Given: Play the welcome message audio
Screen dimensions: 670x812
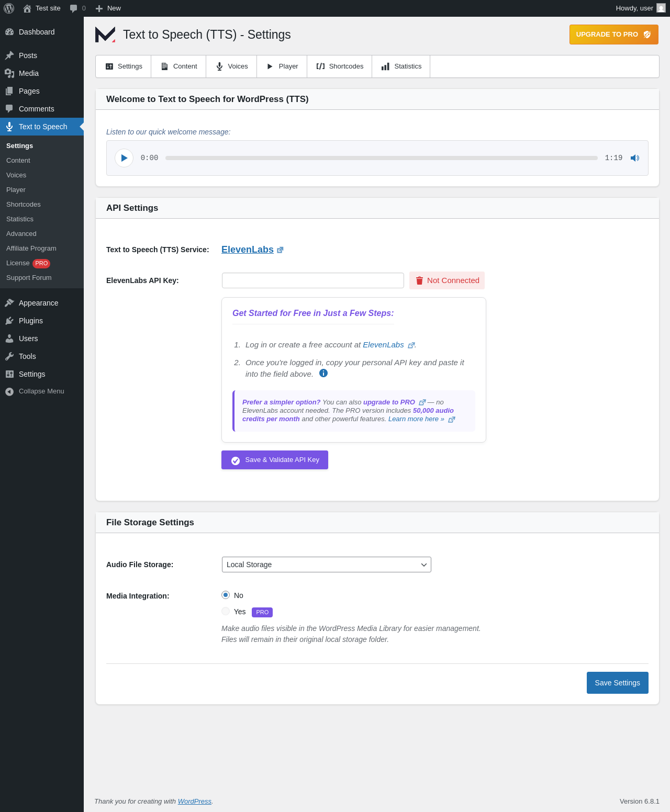Looking at the screenshot, I should (124, 158).
